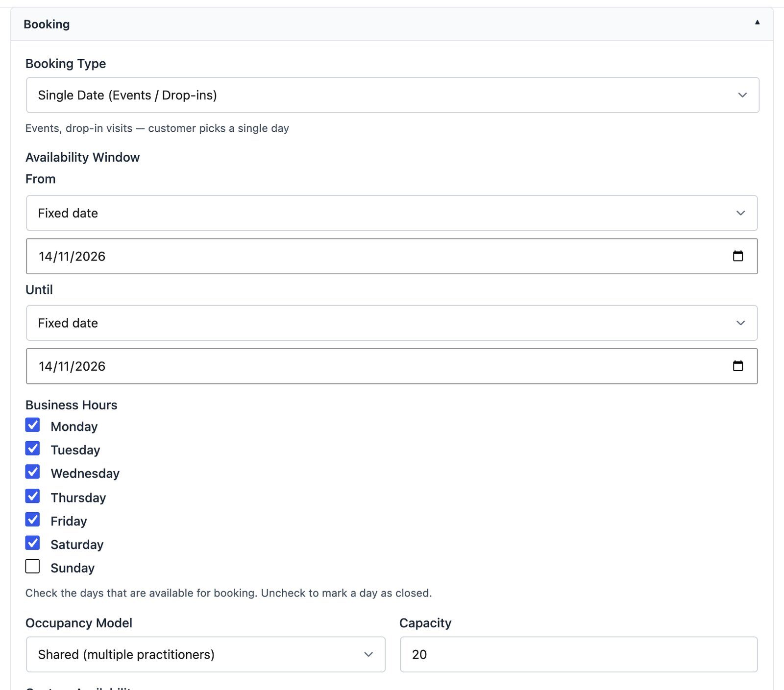The width and height of the screenshot is (784, 690).
Task: Uncheck the Friday checkbox
Action: point(33,520)
